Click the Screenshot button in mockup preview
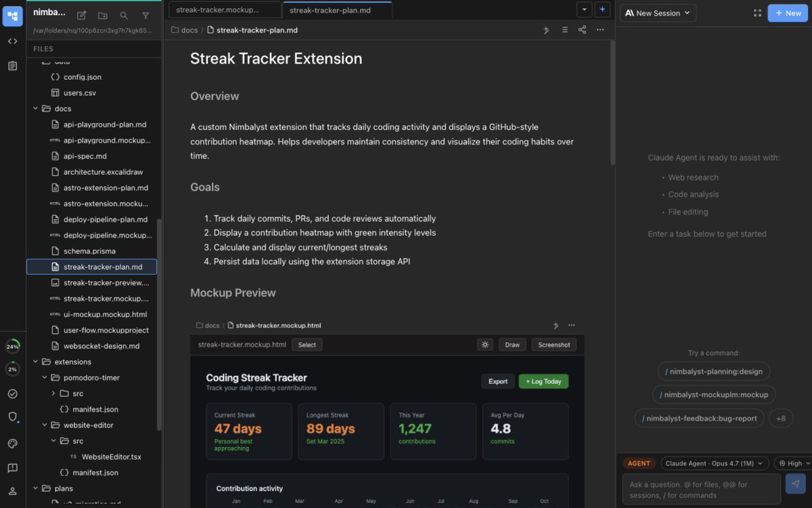Image resolution: width=812 pixels, height=508 pixels. click(x=554, y=345)
